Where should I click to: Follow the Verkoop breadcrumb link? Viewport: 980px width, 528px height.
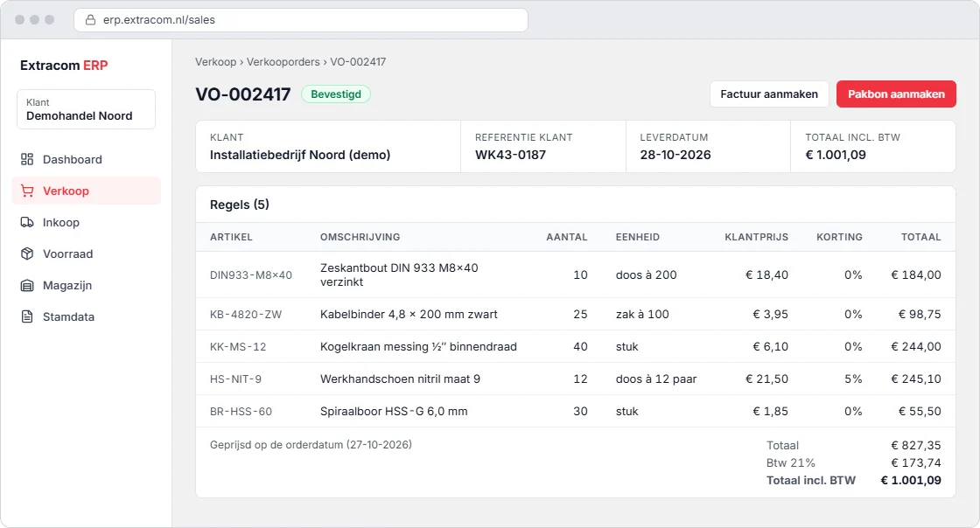click(215, 62)
